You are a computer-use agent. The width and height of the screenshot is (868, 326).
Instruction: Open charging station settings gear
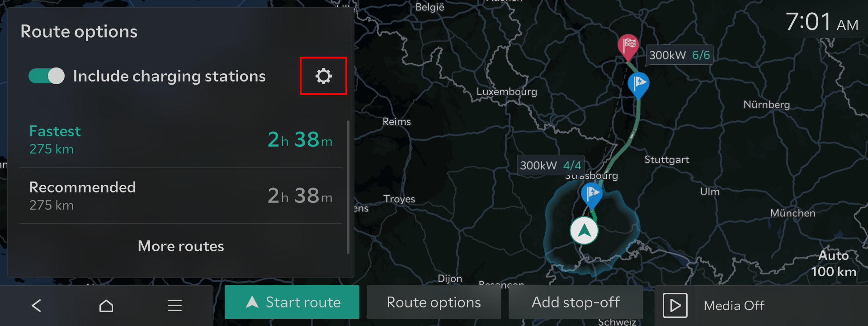click(x=323, y=76)
